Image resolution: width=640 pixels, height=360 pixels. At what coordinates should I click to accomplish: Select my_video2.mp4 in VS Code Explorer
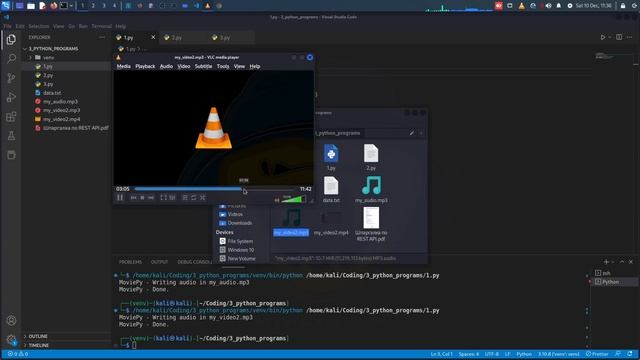point(65,119)
